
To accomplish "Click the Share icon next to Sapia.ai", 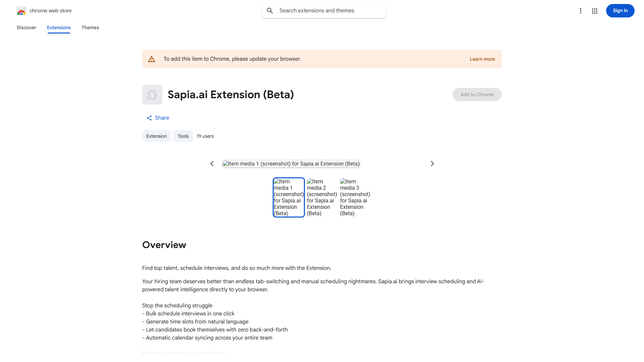I will pos(149,118).
